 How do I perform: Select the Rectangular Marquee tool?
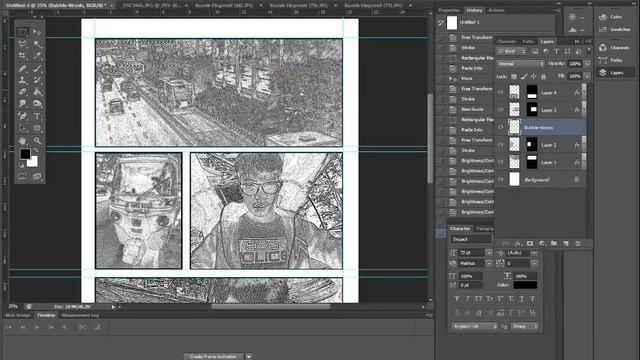(22, 32)
